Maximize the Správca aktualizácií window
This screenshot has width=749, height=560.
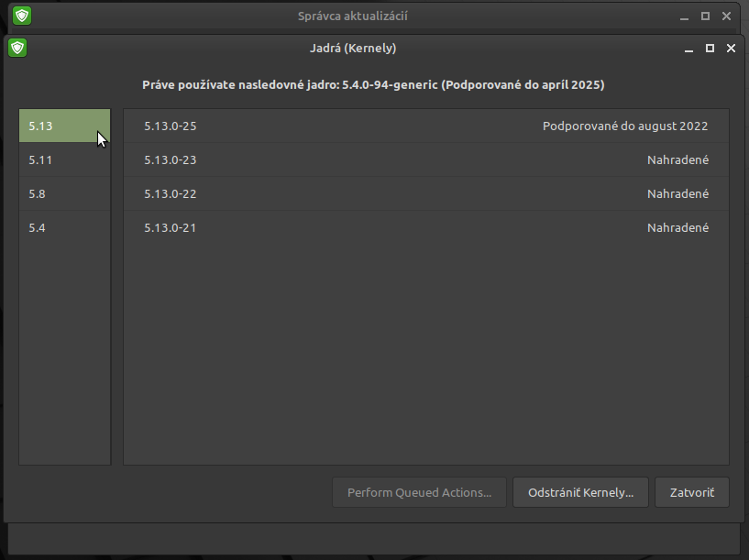(x=705, y=16)
